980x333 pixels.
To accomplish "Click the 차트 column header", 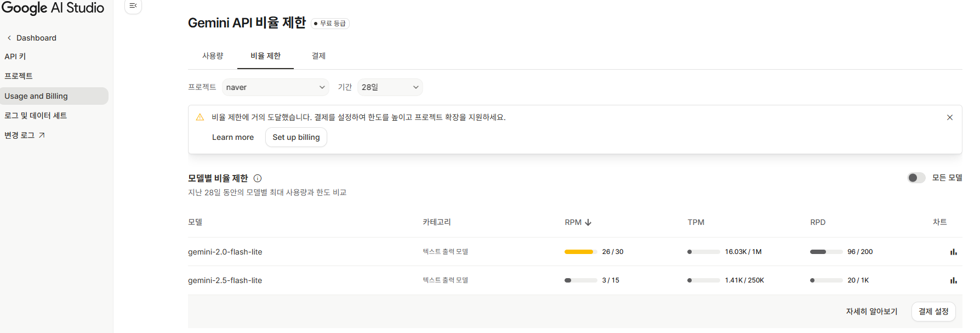I will 940,222.
